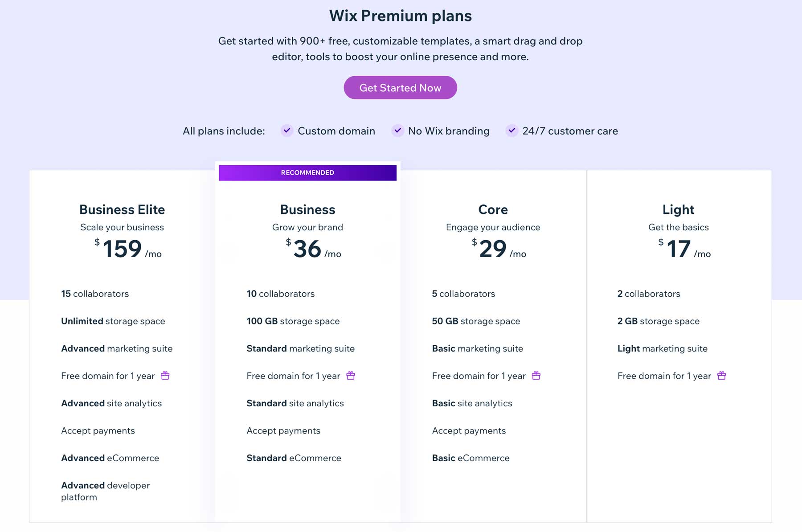The height and width of the screenshot is (532, 802).
Task: Select the Core plan heading
Action: coord(493,209)
